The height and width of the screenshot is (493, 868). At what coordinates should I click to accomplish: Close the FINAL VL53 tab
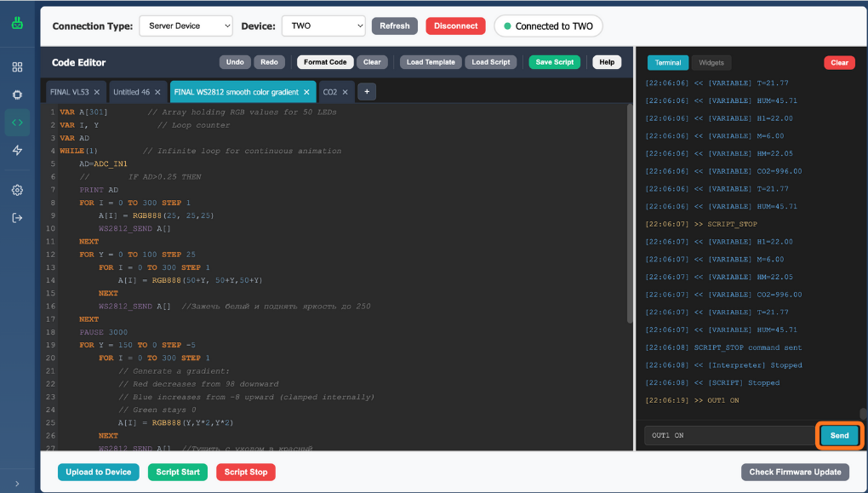click(97, 92)
